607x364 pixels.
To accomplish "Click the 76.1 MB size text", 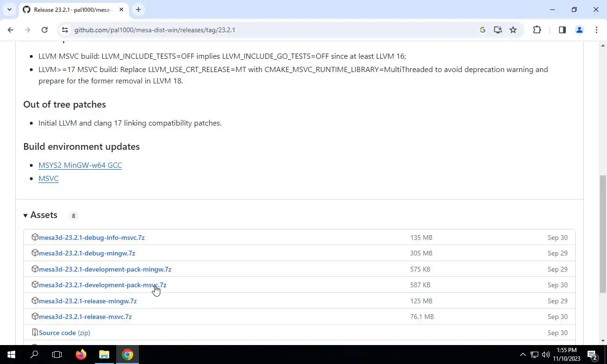I will [x=422, y=317].
